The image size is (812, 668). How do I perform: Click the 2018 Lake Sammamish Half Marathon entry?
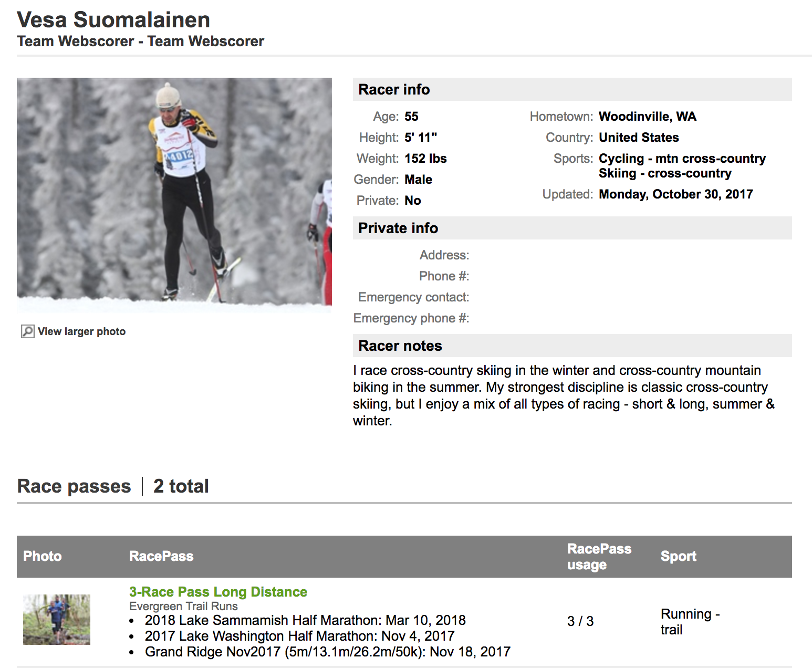pos(305,620)
